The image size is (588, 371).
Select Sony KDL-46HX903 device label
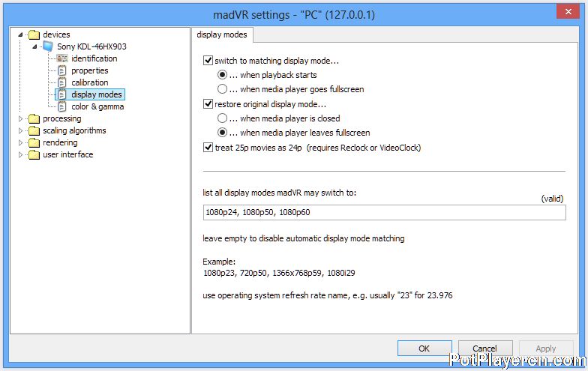(91, 46)
